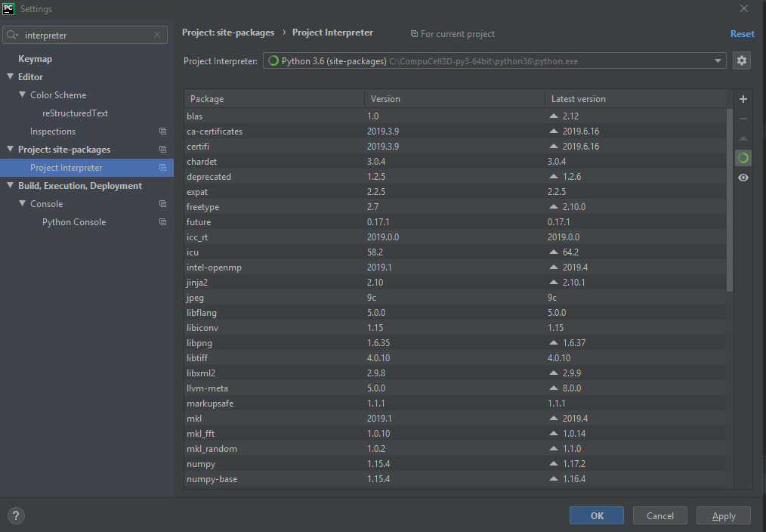The image size is (766, 532).
Task: Click the copy icon next to Console
Action: pyautogui.click(x=162, y=204)
